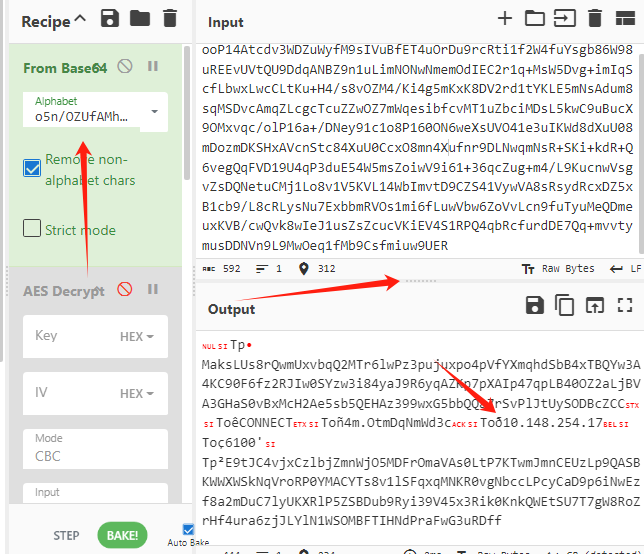
Task: Enable the Strict mode checkbox
Action: 32,229
